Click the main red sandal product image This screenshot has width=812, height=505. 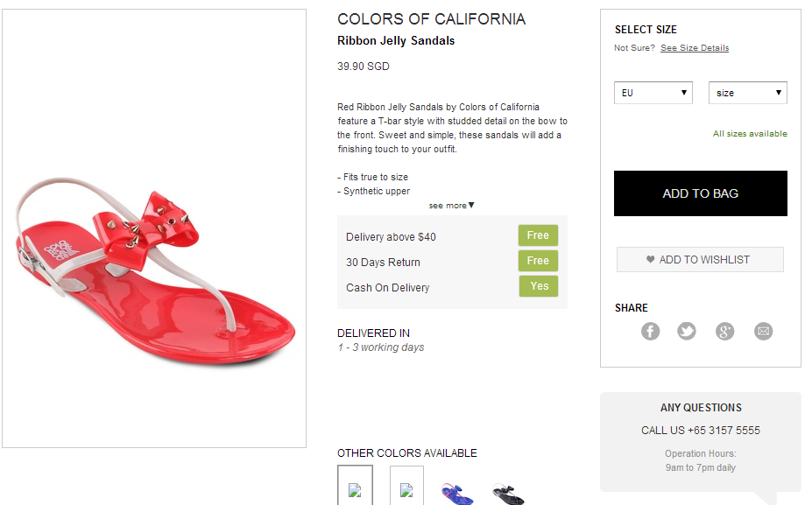[x=154, y=263]
